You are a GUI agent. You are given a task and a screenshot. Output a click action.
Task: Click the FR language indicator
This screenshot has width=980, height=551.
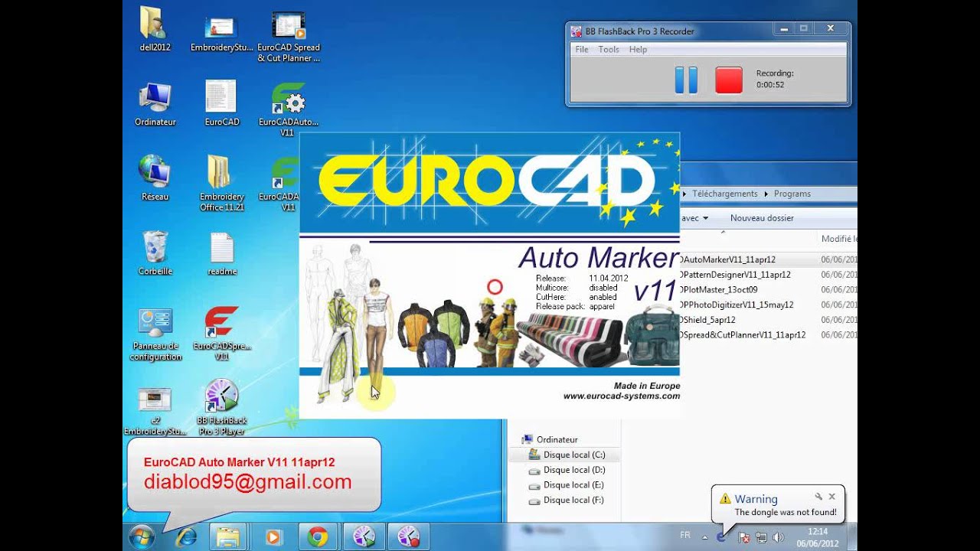coord(684,536)
